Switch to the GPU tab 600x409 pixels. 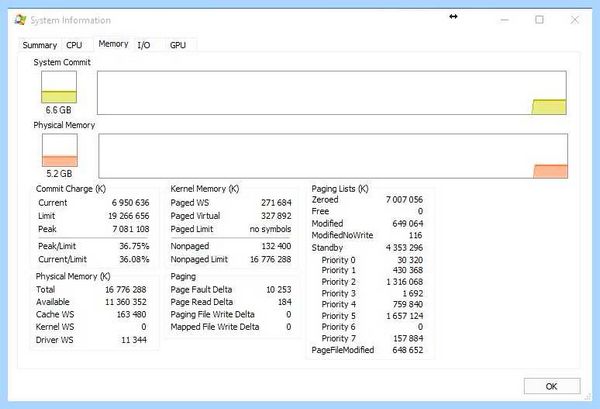pyautogui.click(x=178, y=45)
